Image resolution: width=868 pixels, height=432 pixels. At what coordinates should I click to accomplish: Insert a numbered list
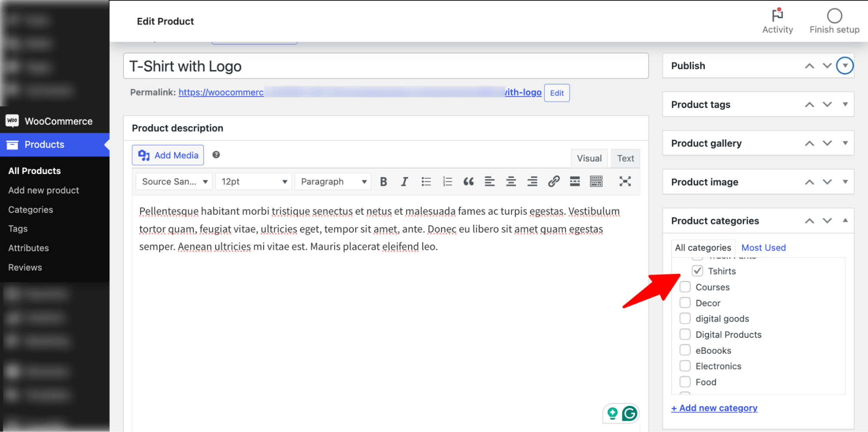[x=447, y=182]
